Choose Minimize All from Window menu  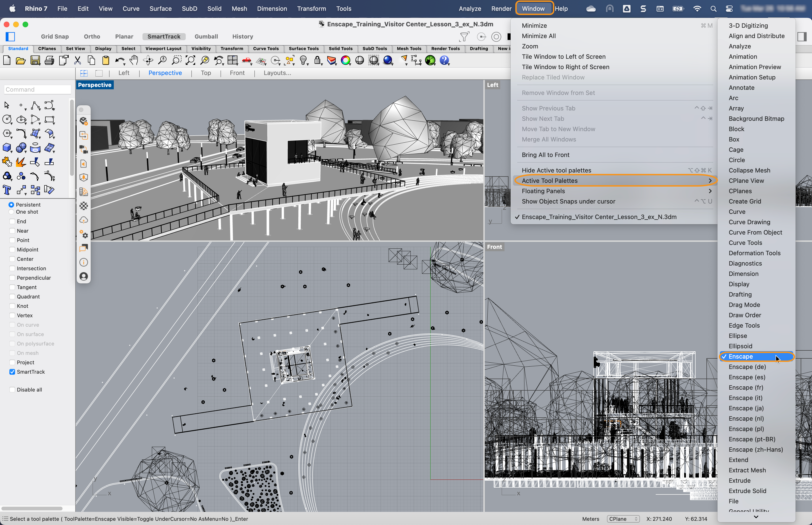tap(539, 36)
